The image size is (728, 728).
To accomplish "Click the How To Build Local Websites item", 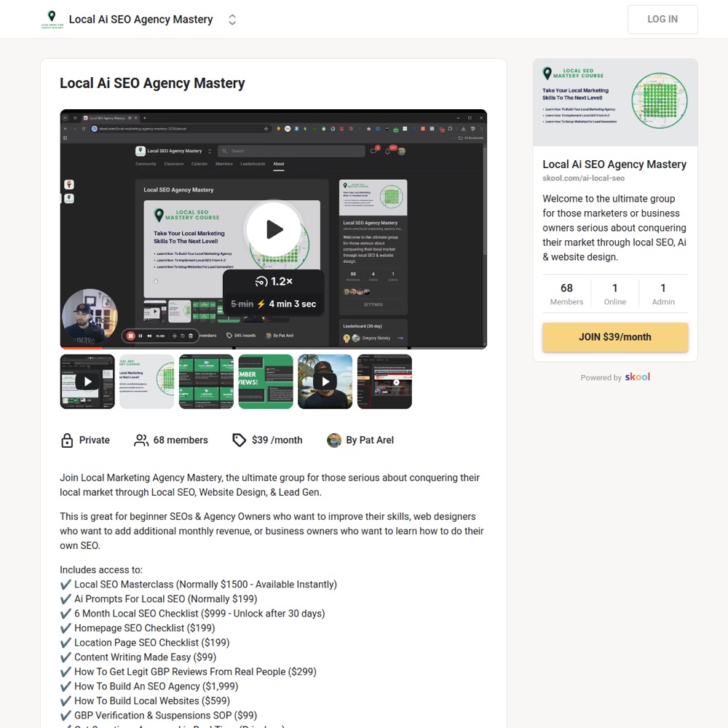I will pyautogui.click(x=145, y=701).
